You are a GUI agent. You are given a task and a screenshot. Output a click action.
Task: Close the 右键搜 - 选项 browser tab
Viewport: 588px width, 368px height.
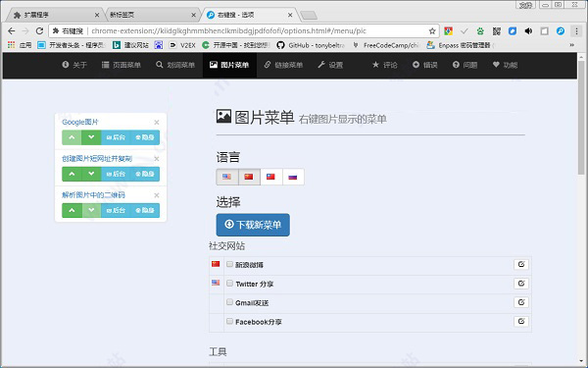290,15
